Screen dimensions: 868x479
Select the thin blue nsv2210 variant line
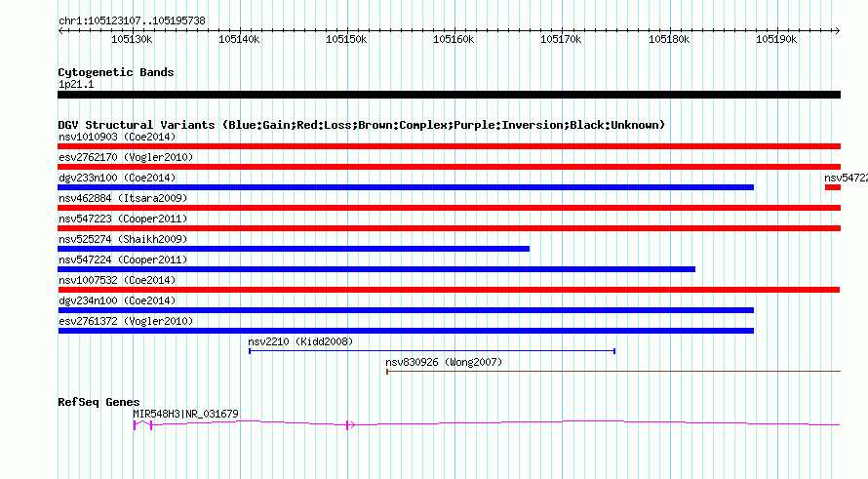[432, 351]
